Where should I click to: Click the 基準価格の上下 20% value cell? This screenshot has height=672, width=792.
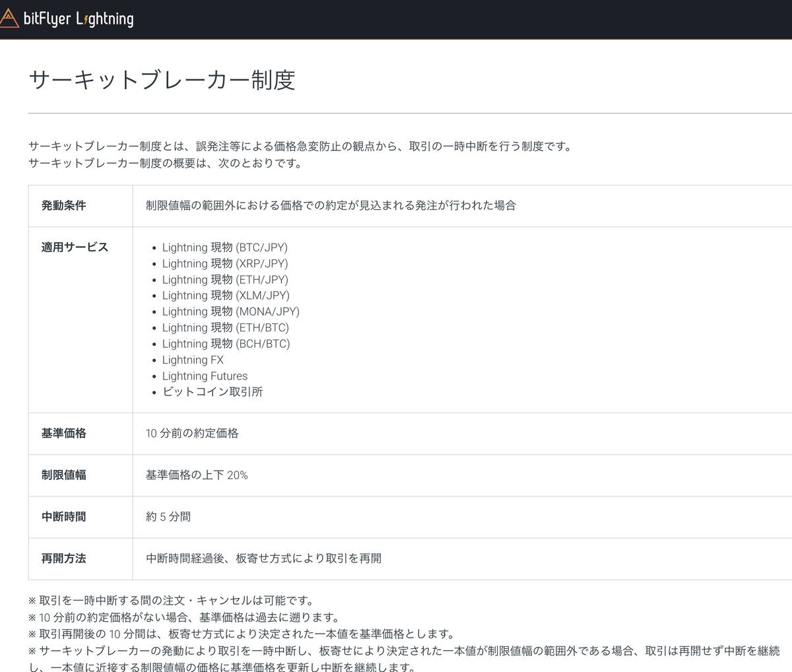pos(197,475)
